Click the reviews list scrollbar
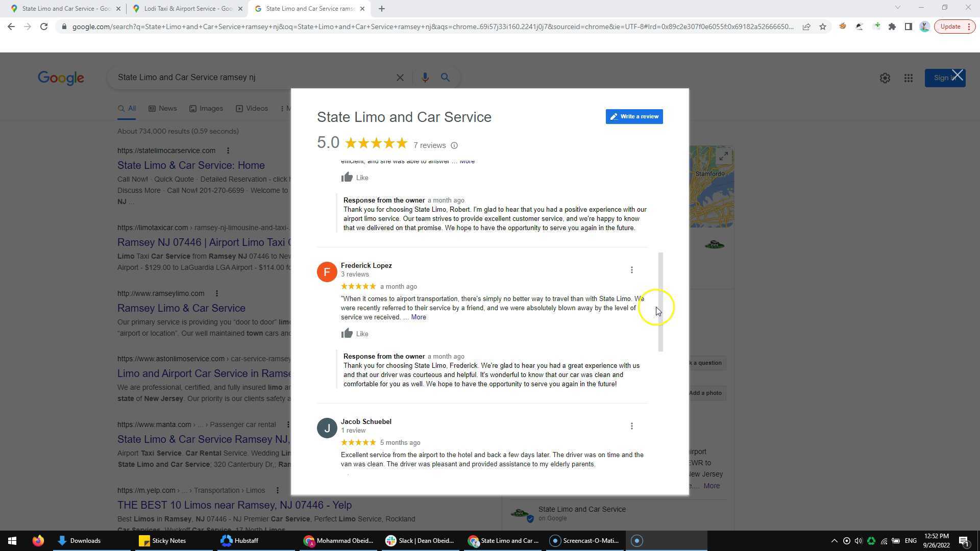 click(x=660, y=302)
